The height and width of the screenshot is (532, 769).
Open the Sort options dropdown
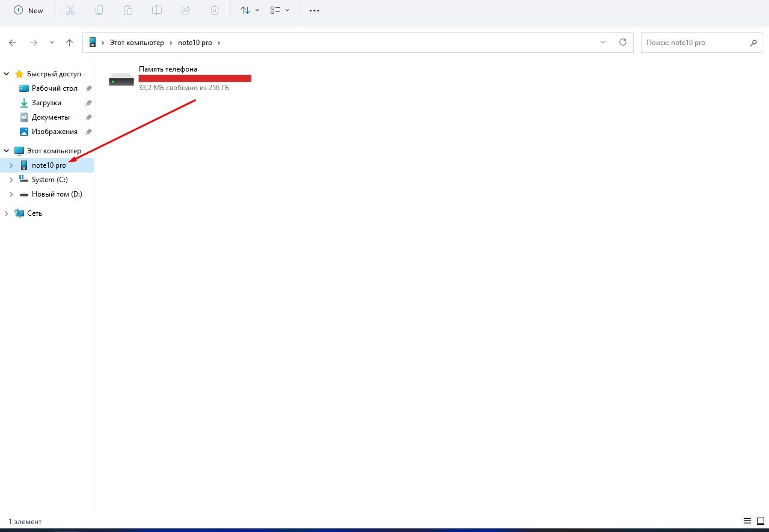pyautogui.click(x=250, y=10)
